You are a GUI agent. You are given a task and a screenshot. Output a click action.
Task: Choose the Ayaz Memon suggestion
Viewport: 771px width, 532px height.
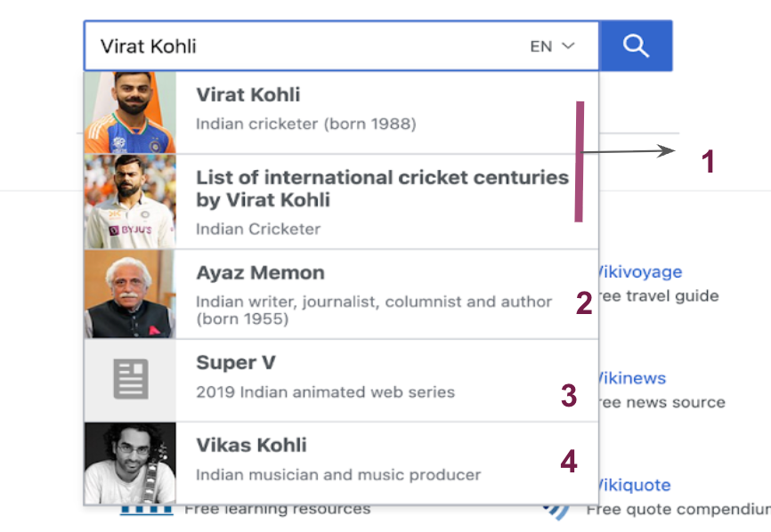341,294
